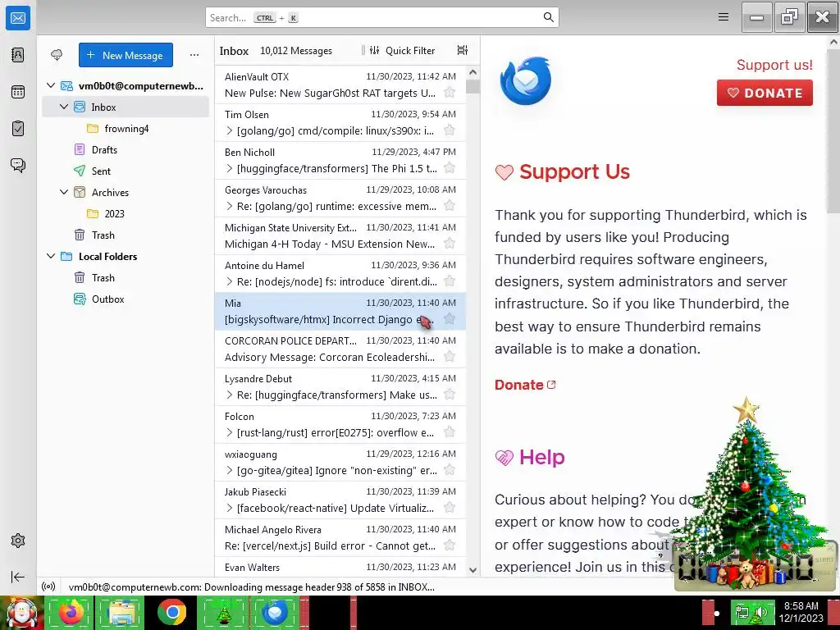Open the volume tray icon
Image resolution: width=840 pixels, height=630 pixels.
[x=761, y=612]
